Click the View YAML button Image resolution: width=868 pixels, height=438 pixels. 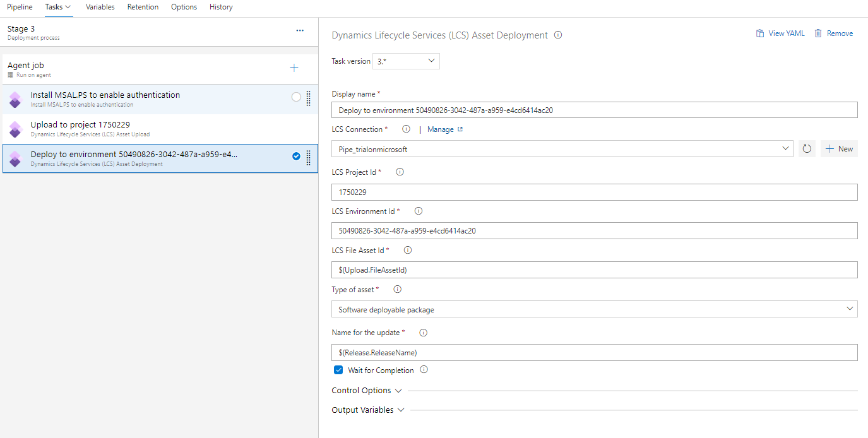780,33
